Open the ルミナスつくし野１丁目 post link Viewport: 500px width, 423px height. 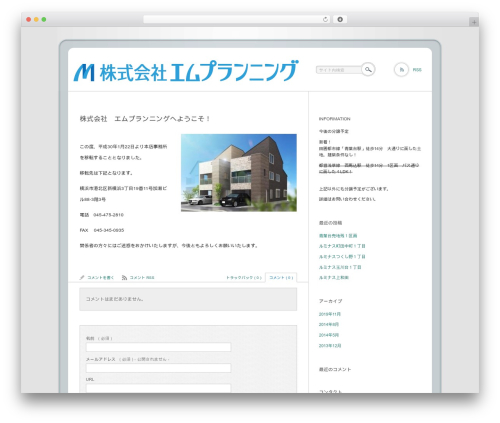coord(342,257)
